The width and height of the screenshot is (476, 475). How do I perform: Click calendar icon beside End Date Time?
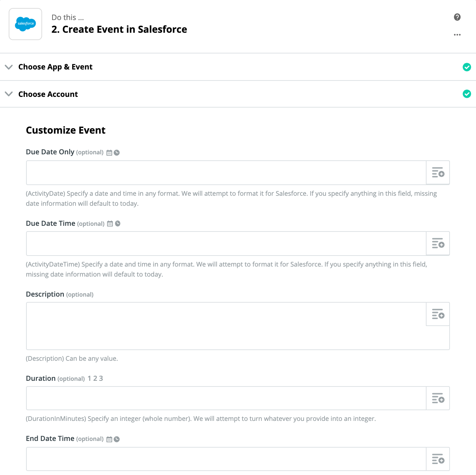tap(109, 439)
